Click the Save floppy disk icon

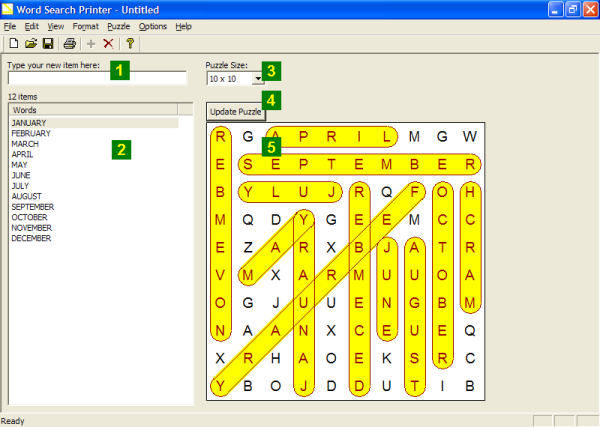48,44
